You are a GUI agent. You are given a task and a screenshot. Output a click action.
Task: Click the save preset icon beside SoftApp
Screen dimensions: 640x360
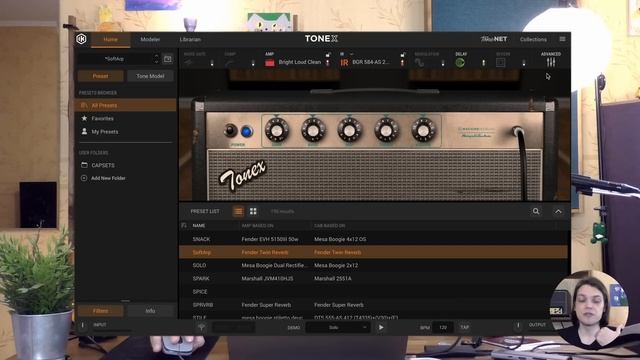click(x=167, y=59)
